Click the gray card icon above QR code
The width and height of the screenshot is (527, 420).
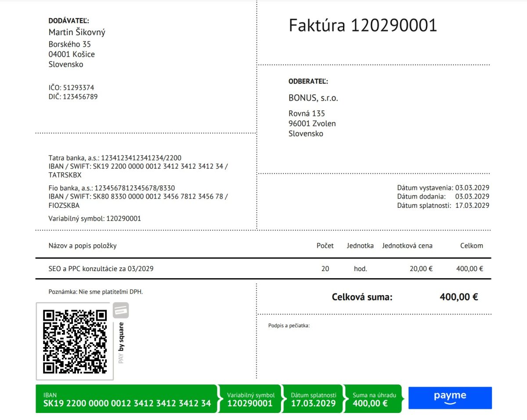point(121,310)
